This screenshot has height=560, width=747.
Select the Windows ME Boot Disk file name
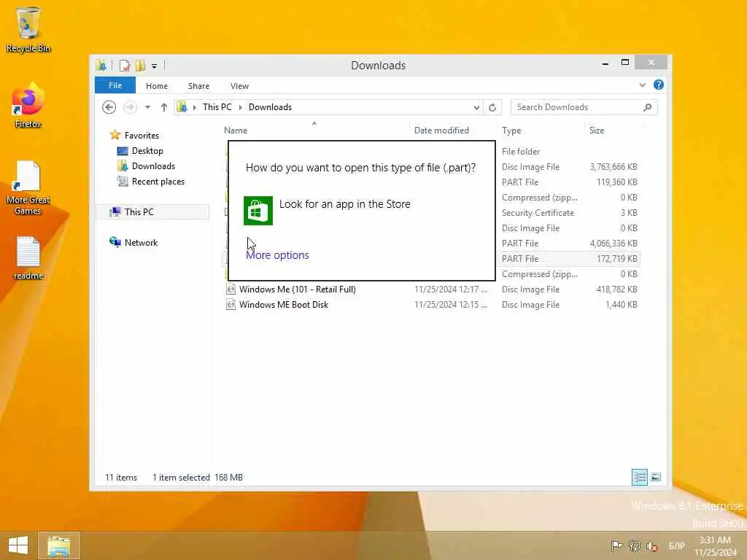[x=284, y=305]
